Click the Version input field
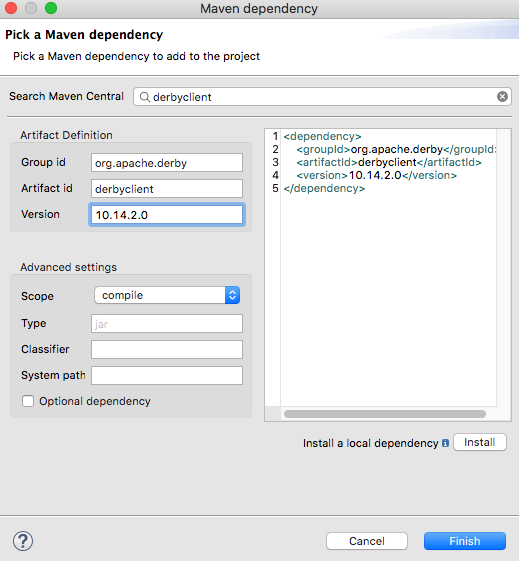This screenshot has width=519, height=561. pos(167,215)
